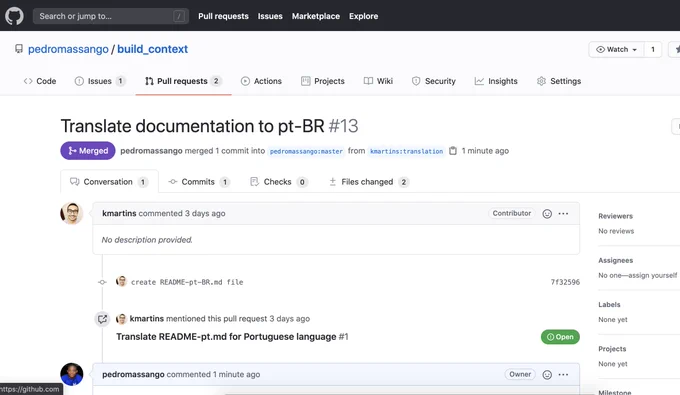Select the repository Pull requests tab
This screenshot has height=395, width=680.
tap(183, 81)
